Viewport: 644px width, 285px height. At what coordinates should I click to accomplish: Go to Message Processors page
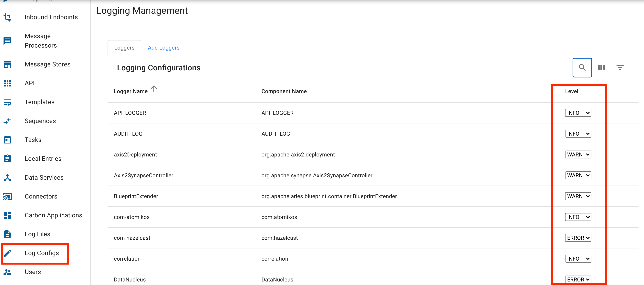[x=41, y=40]
